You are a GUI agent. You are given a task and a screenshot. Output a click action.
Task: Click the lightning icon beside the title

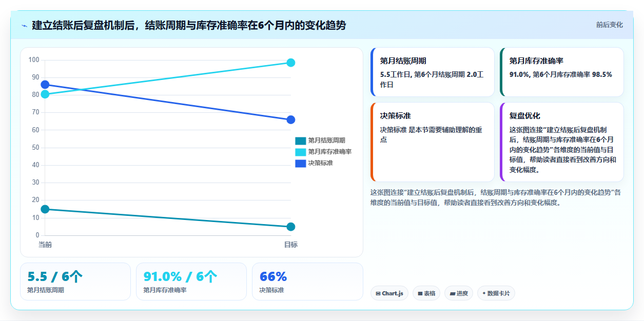tap(24, 25)
